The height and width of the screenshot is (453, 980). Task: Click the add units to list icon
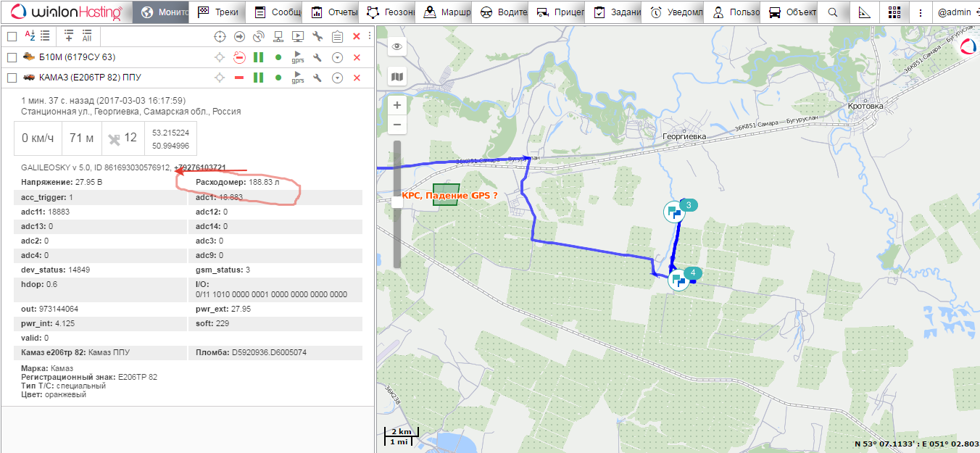click(69, 36)
